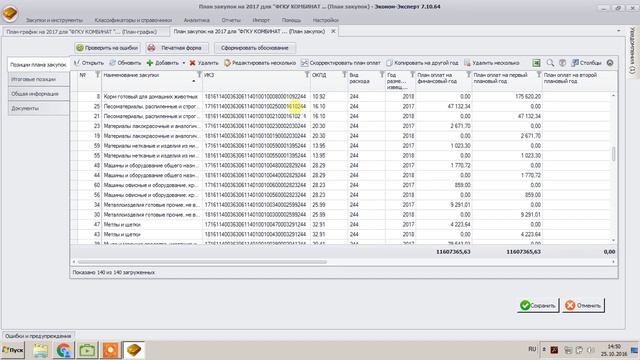The image size is (640, 360).
Task: Open filter on План оплат на первый плановый год
Action: coord(539,75)
